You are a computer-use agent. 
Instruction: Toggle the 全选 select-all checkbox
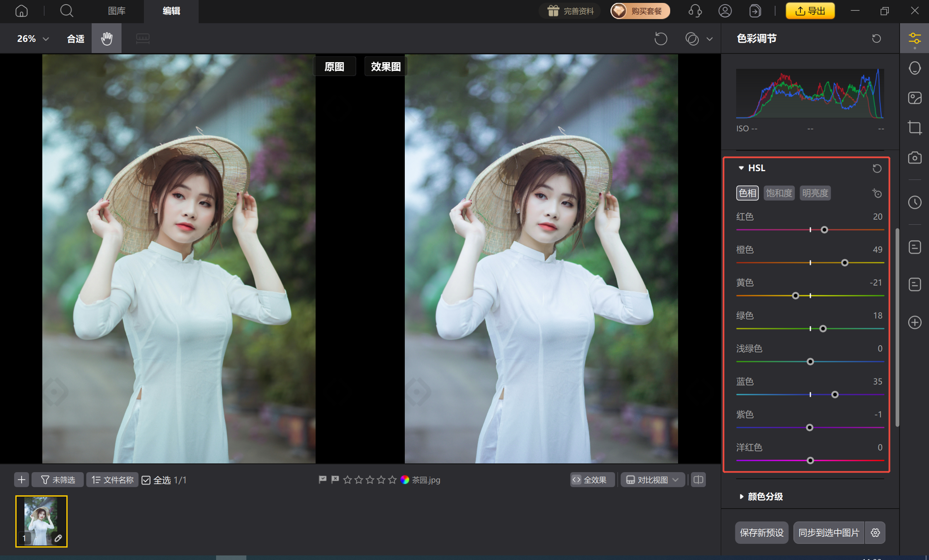[146, 480]
